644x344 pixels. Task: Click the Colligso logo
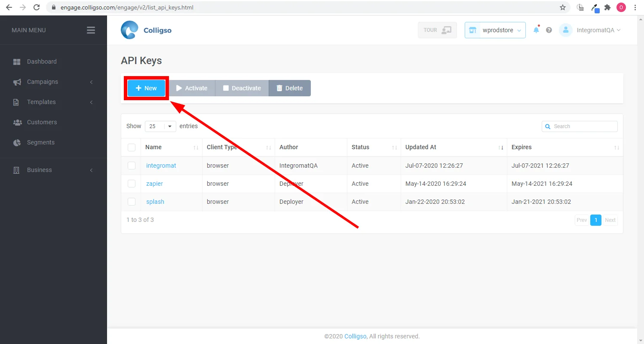(x=146, y=30)
